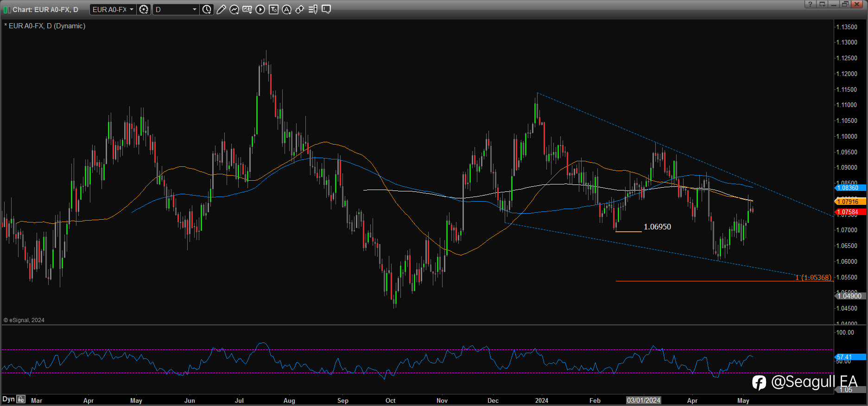Open the window layout menu button

tap(822, 4)
